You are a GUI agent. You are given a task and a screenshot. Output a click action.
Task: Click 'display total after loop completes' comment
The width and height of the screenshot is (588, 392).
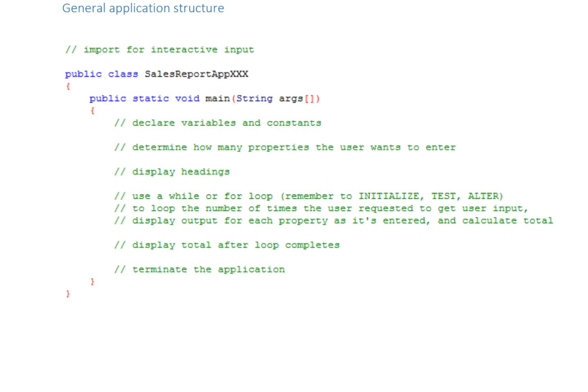pyautogui.click(x=227, y=244)
